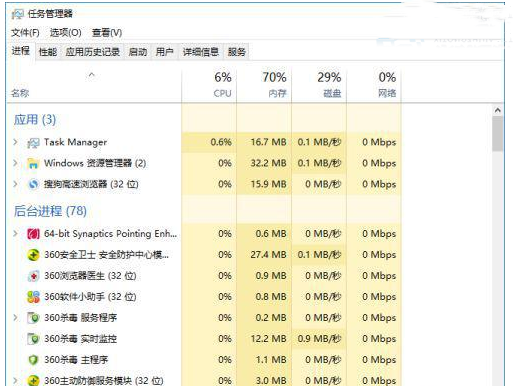The height and width of the screenshot is (386, 528).
Task: Expand the 64-bit Synaptics Pointing row
Action: pos(15,233)
